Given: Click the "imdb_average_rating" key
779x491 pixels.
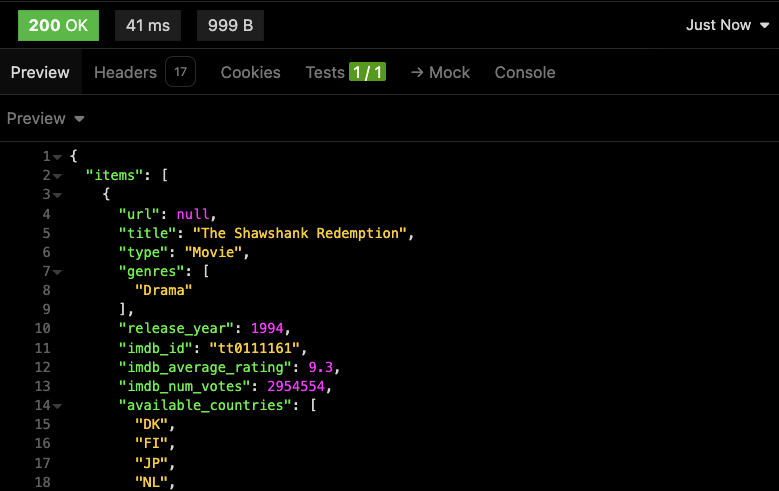Looking at the screenshot, I should tap(205, 367).
